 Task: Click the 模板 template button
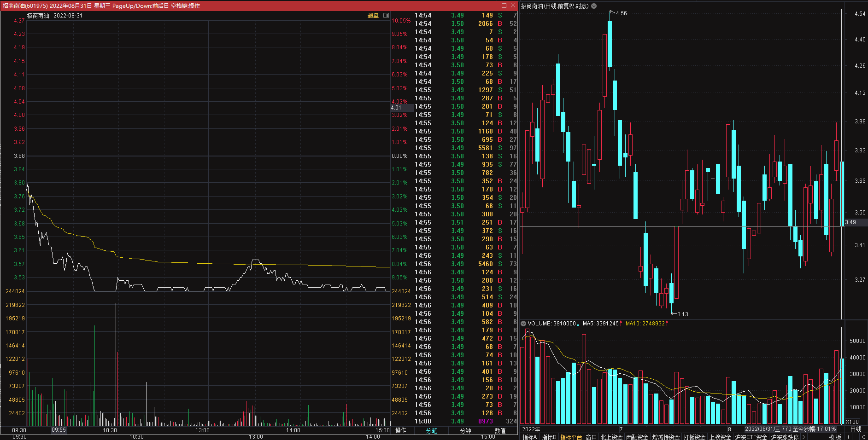point(835,437)
